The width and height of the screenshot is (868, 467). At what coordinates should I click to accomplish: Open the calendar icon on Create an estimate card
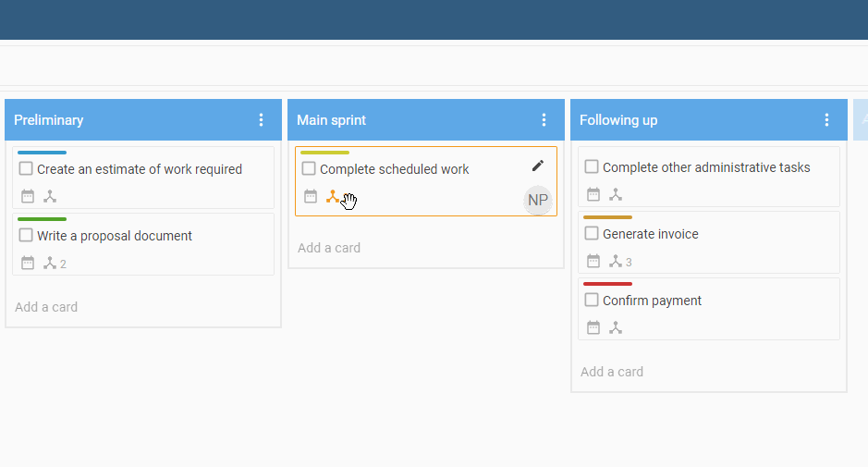pyautogui.click(x=28, y=196)
